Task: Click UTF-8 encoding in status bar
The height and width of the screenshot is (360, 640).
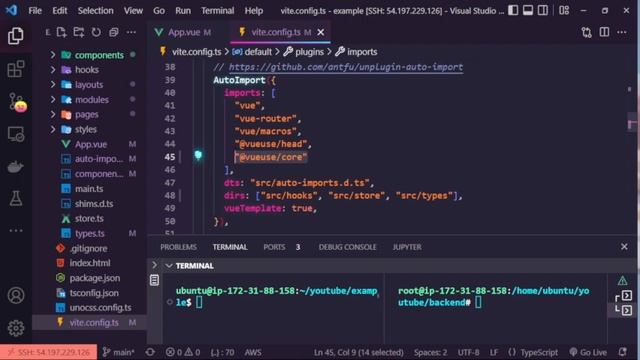Action: pyautogui.click(x=468, y=352)
